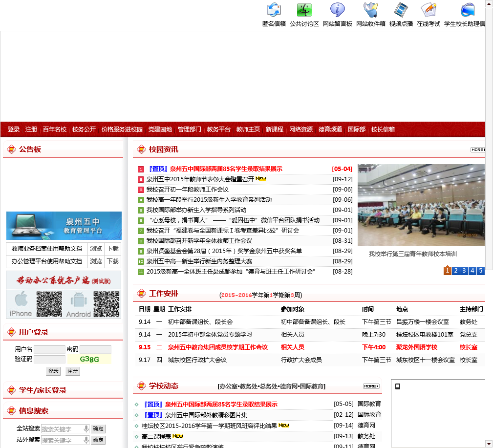Open the 校务公开 navigation item
Viewport: 493px width, 448px height.
(84, 129)
